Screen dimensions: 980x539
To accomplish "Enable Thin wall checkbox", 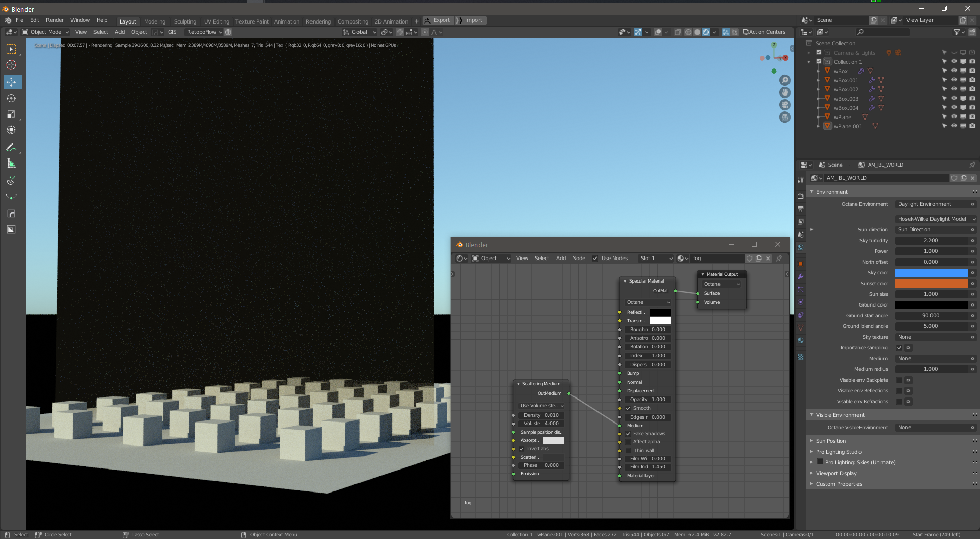I will point(628,451).
